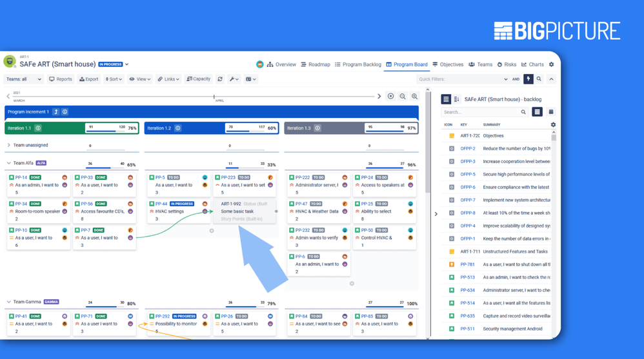
Task: Switch to the Teams tab
Action: coord(481,64)
